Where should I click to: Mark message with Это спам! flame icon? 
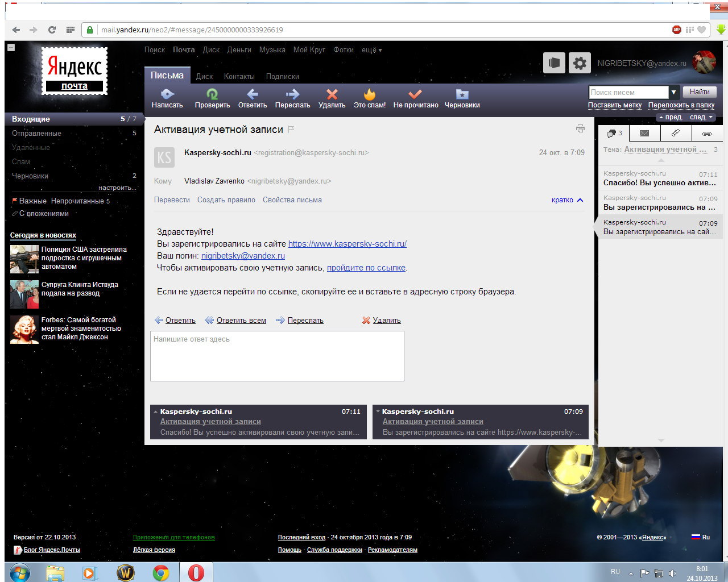coord(370,94)
